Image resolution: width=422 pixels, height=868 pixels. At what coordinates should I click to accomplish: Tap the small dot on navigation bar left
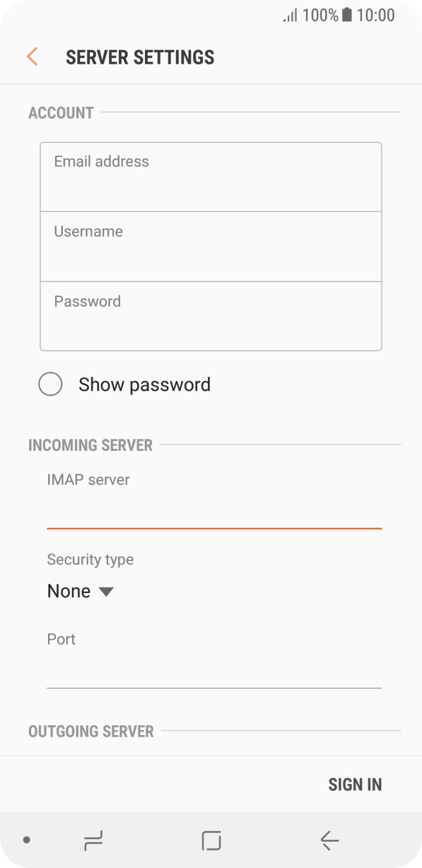[26, 841]
